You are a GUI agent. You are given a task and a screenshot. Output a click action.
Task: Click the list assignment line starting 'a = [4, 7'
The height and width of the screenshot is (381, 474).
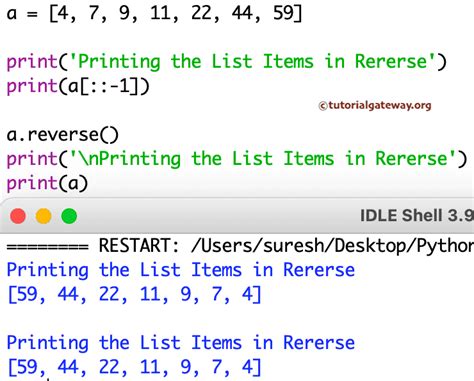tap(154, 14)
